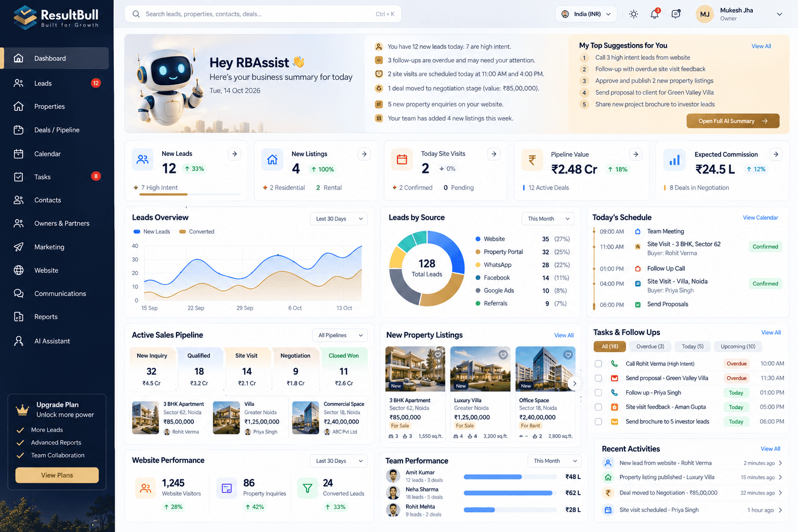This screenshot has height=532, width=798.
Task: Select the Overdue (3) tasks tab
Action: pos(650,347)
